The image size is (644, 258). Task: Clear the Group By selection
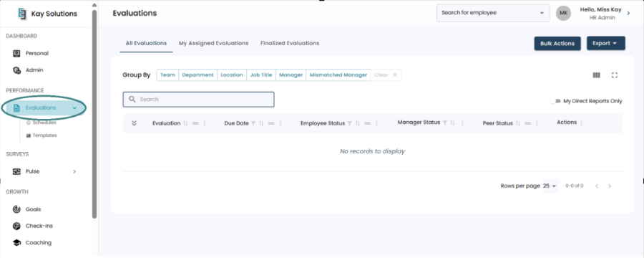(x=386, y=75)
